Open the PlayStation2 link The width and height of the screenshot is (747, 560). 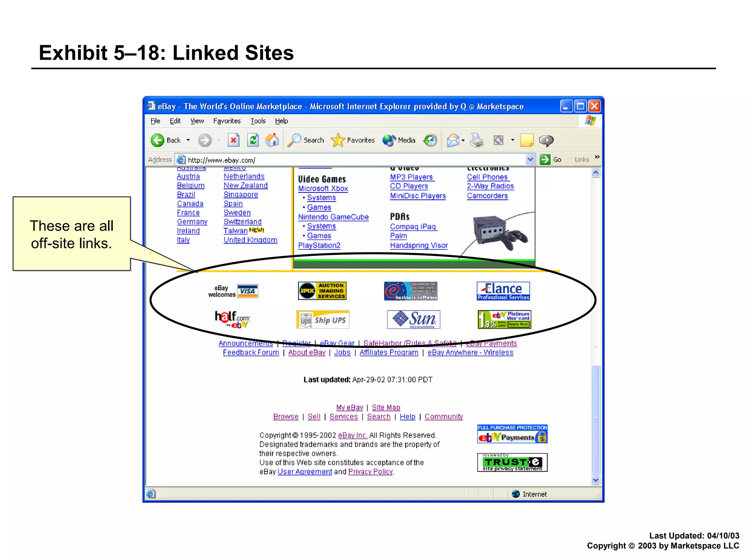point(319,245)
